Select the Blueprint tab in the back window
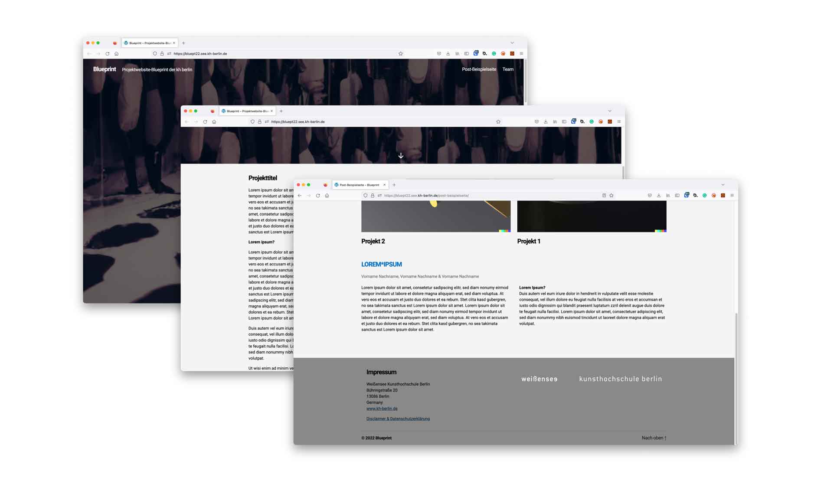 [x=150, y=43]
